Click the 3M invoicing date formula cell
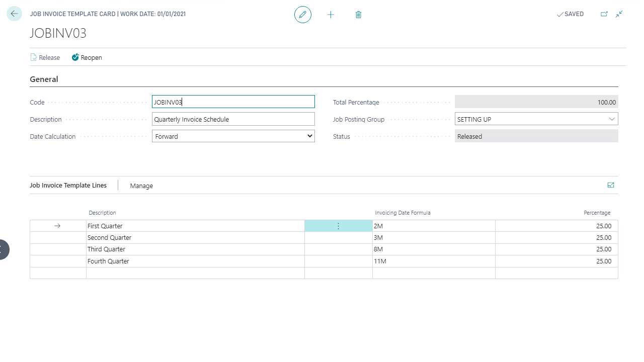 434,238
